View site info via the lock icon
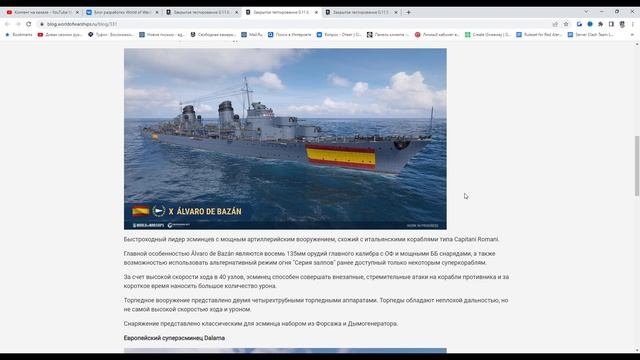 click(x=42, y=24)
